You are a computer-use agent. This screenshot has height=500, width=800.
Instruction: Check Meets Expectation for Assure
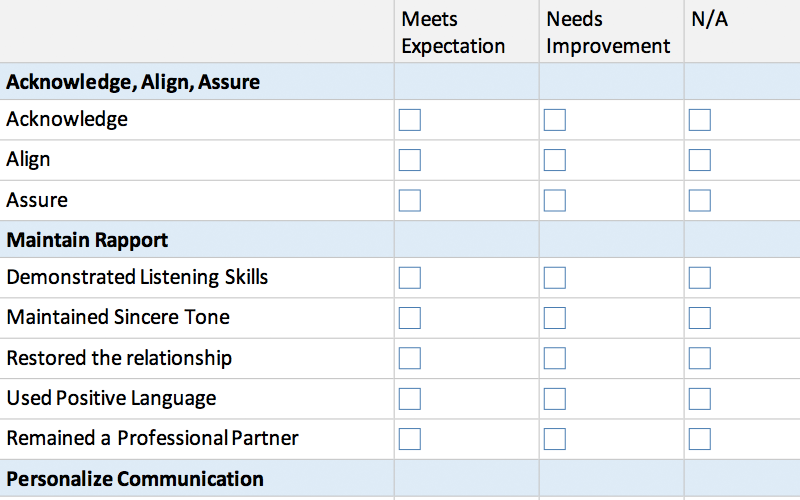click(x=410, y=201)
